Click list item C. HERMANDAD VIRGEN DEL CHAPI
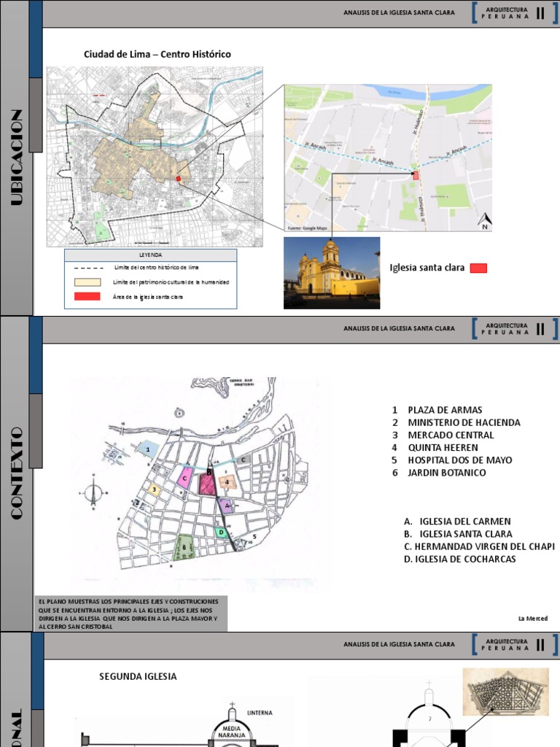The image size is (560, 747). (479, 546)
